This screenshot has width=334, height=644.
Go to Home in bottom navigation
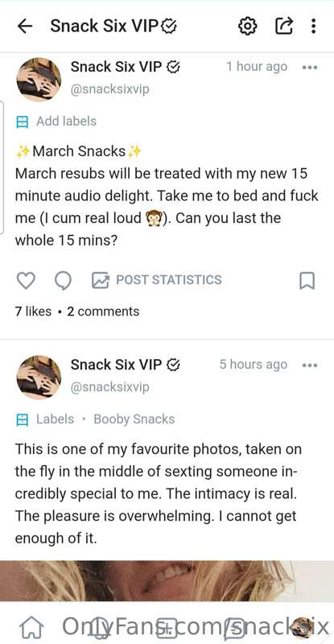pos(31,628)
